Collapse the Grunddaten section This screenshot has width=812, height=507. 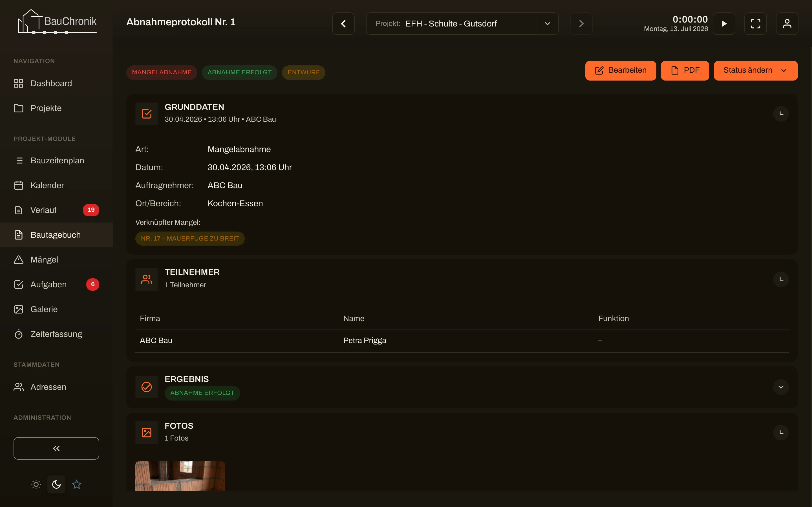pyautogui.click(x=781, y=114)
